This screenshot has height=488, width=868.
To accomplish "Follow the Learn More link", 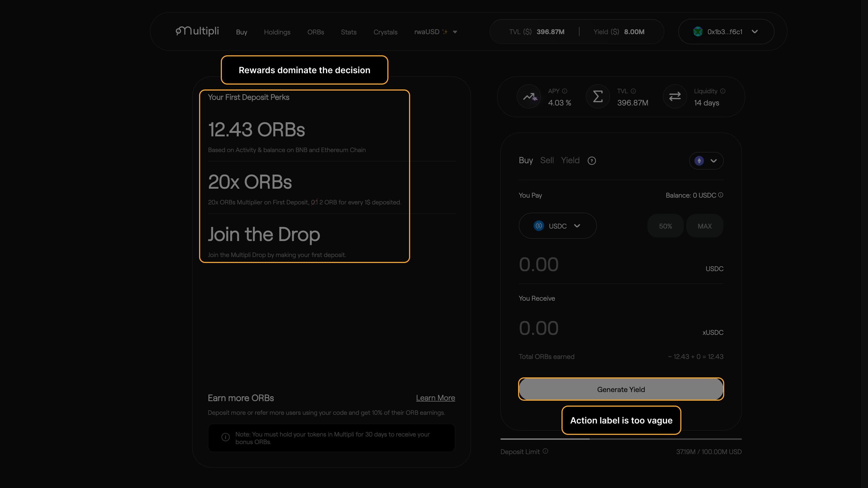I will pos(435,398).
